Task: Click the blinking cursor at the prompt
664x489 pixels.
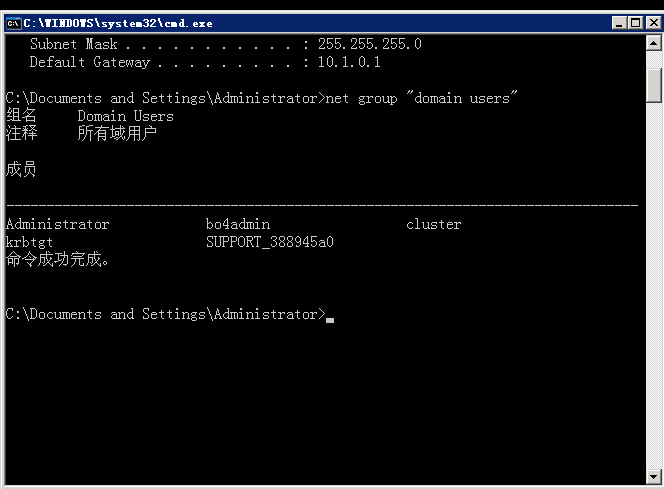Action: [330, 320]
